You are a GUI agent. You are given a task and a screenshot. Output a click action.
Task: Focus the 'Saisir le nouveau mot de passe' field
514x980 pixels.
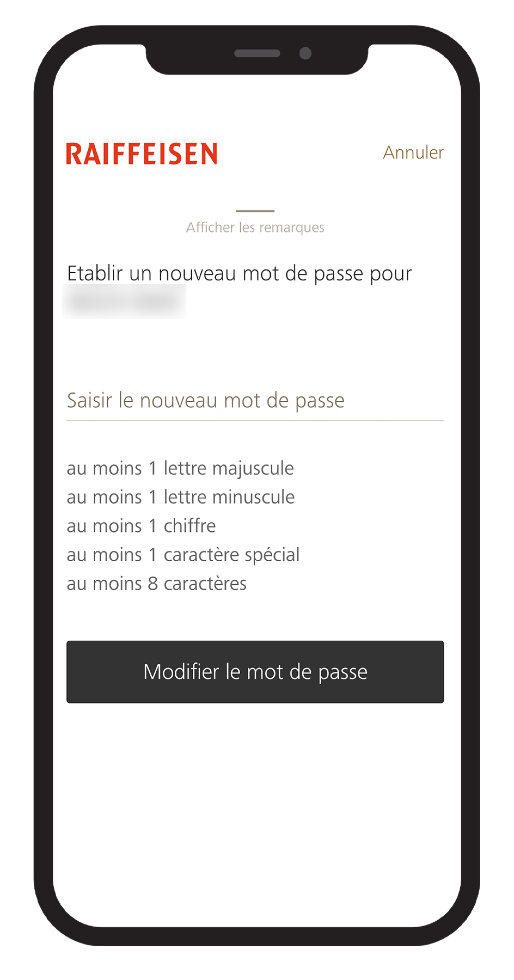pos(255,400)
